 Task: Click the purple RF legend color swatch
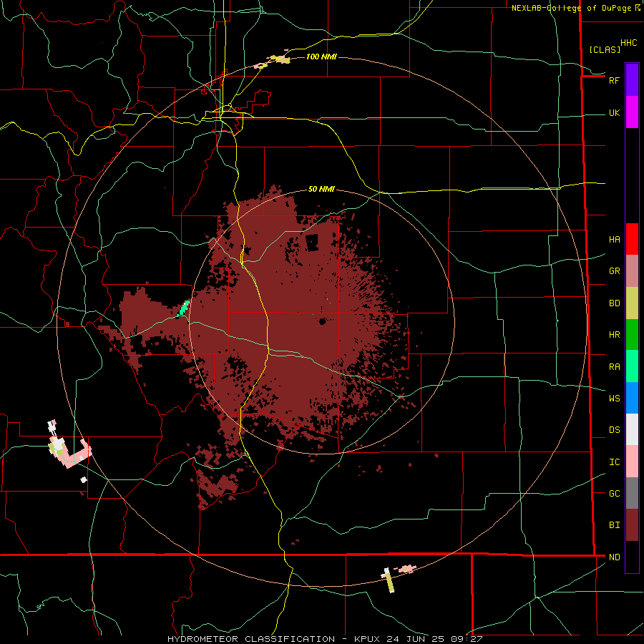632,79
